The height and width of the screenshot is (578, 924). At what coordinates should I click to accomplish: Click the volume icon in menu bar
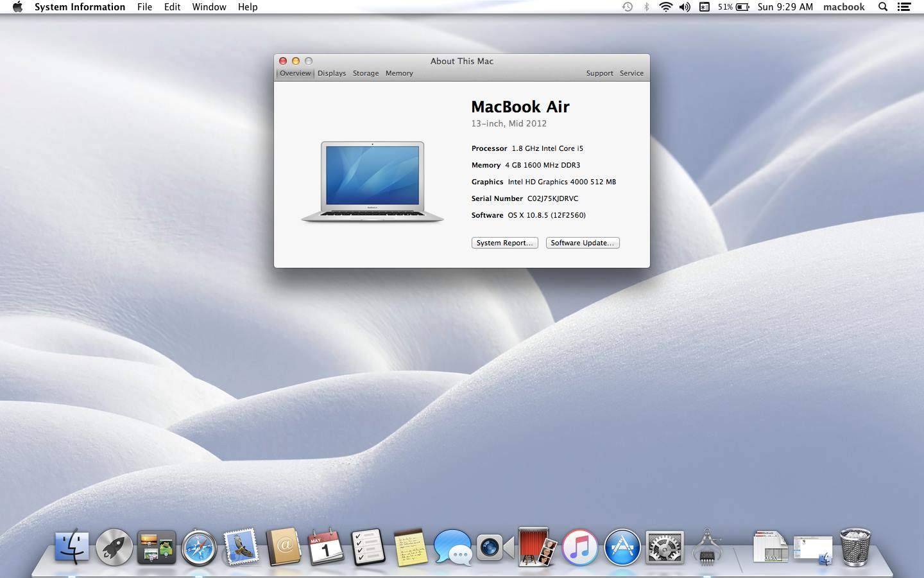pos(685,7)
